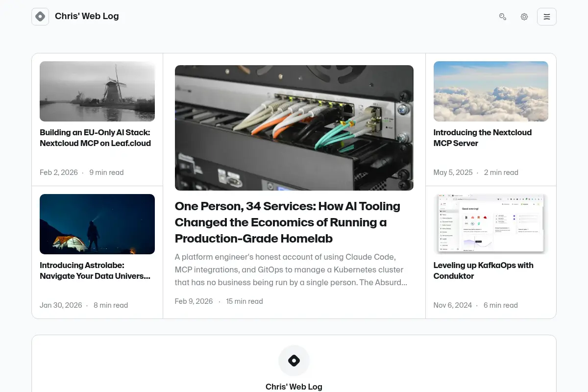The image size is (588, 392).
Task: Open Building an EU-Only AI Stack article
Action: pyautogui.click(x=95, y=138)
